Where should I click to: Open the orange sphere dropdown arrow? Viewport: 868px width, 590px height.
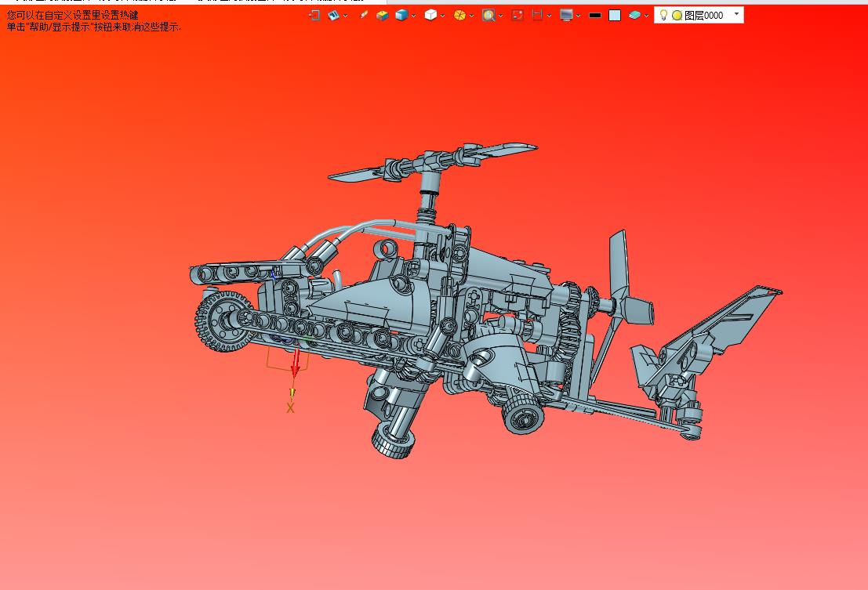[x=472, y=16]
